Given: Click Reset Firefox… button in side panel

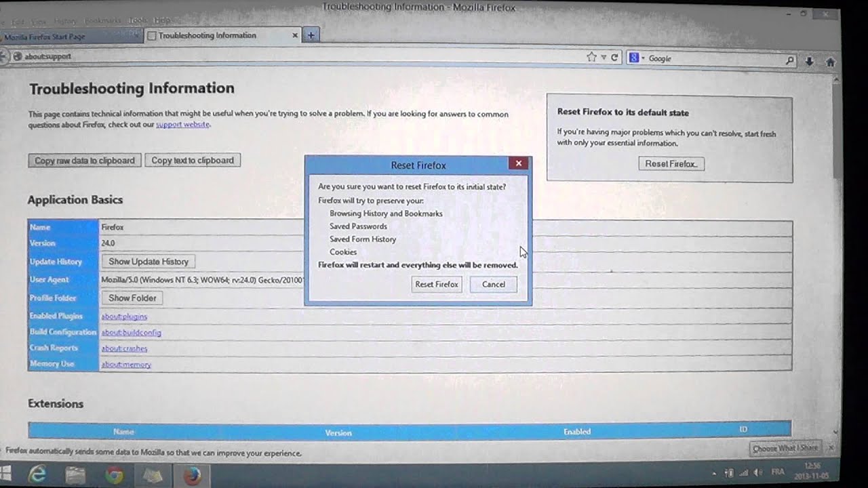Looking at the screenshot, I should coord(671,163).
